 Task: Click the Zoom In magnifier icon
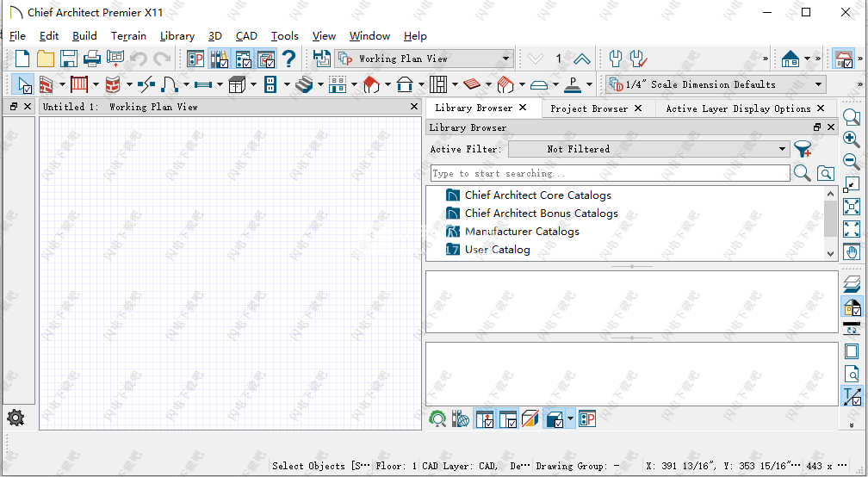[x=852, y=139]
